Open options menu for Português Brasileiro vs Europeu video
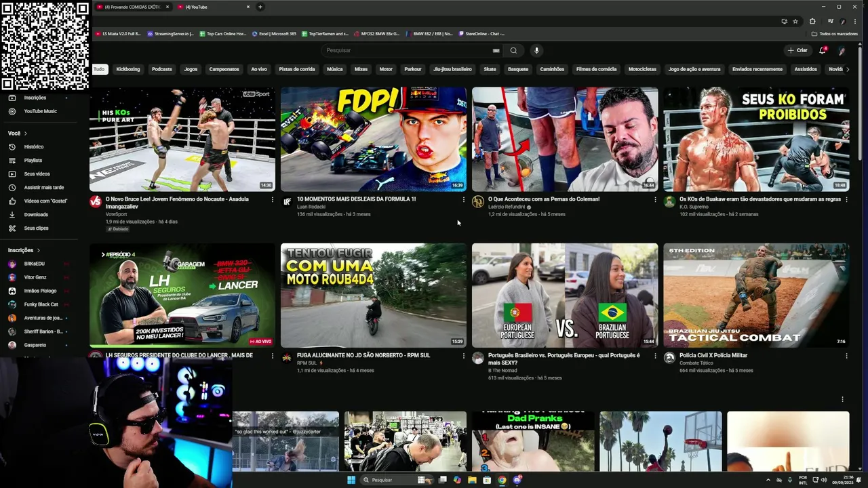 [655, 356]
